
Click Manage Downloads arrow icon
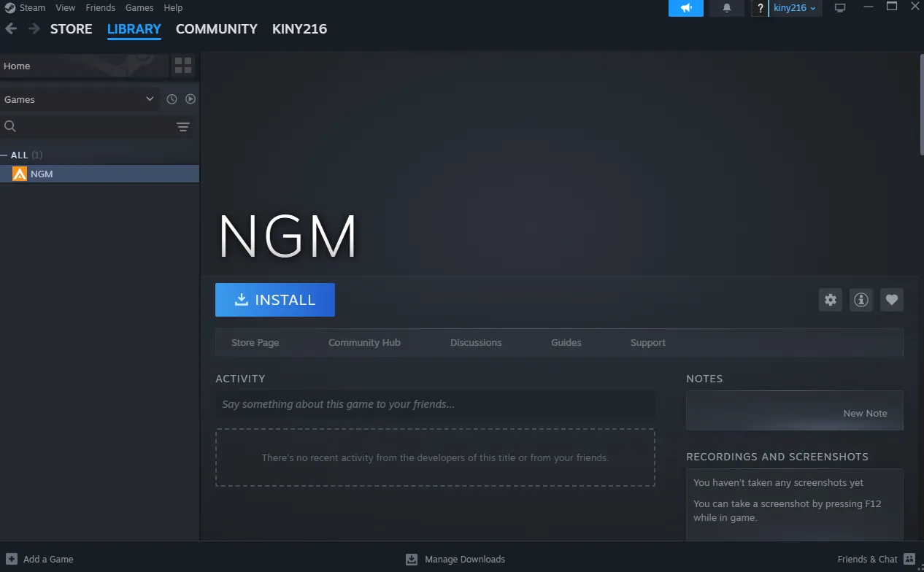412,559
